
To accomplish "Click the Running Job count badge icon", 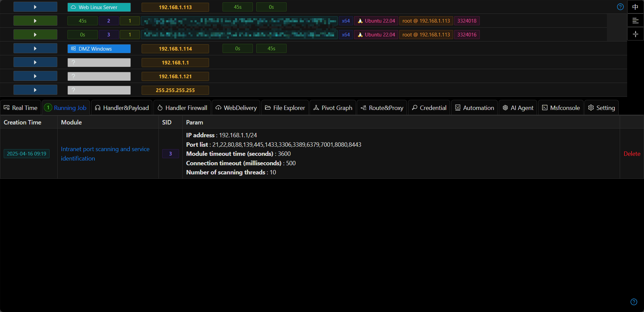I will (48, 108).
